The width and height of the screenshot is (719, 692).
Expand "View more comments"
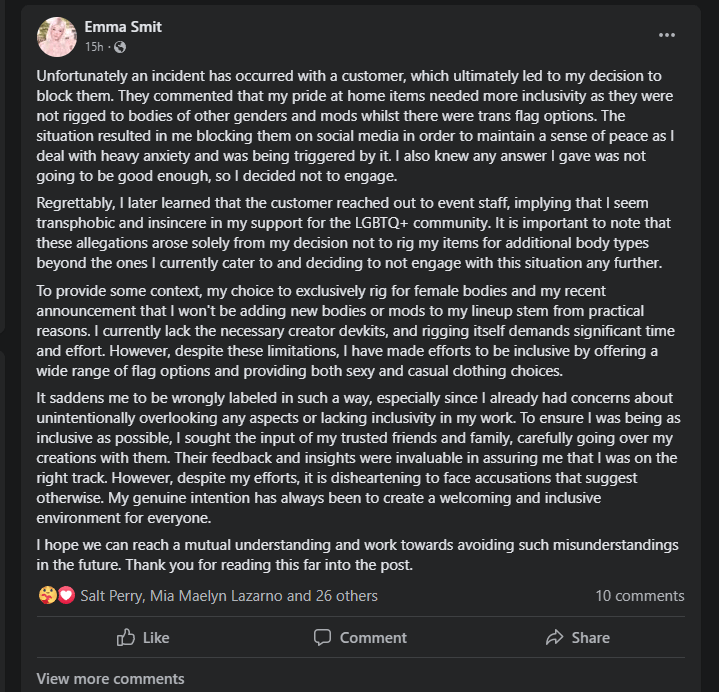pos(110,678)
